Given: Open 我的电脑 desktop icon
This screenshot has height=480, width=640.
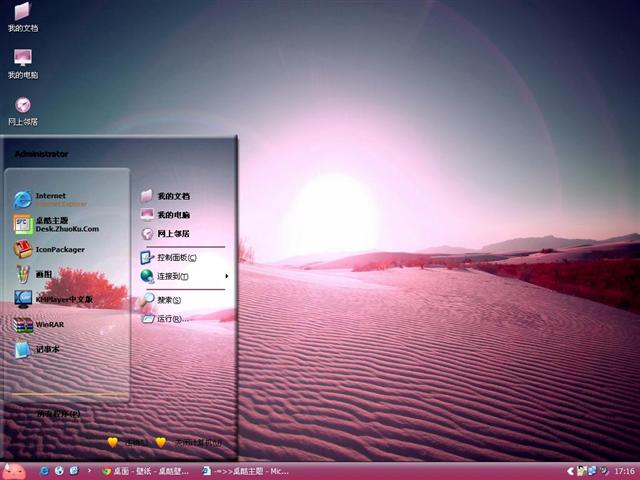Looking at the screenshot, I should 23,64.
